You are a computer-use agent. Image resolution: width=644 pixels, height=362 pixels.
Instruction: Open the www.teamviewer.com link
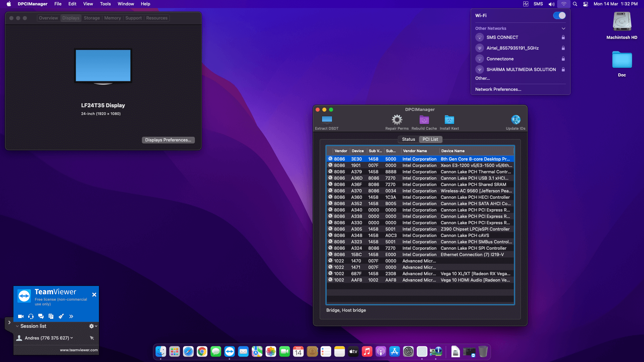pyautogui.click(x=79, y=350)
